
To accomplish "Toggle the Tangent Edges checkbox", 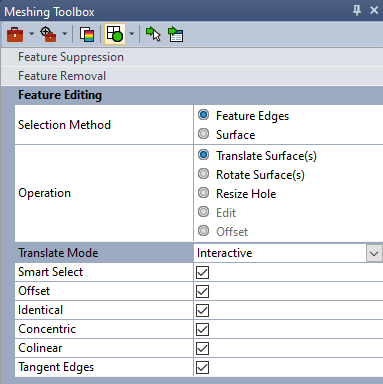I will tap(202, 367).
